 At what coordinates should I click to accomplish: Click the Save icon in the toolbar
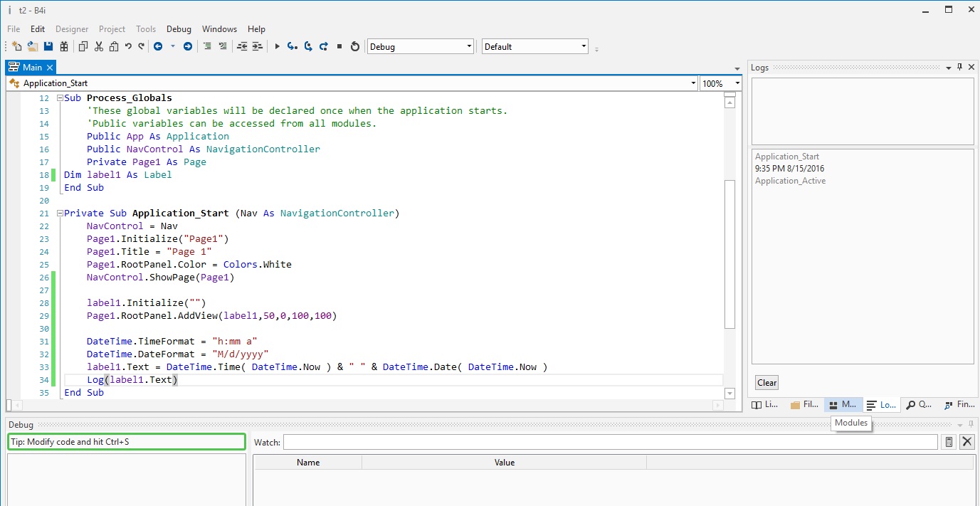click(x=48, y=47)
